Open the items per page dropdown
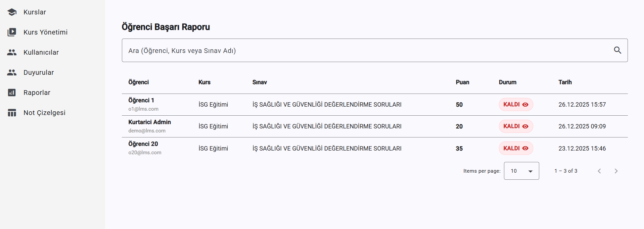644x229 pixels. (x=521, y=171)
